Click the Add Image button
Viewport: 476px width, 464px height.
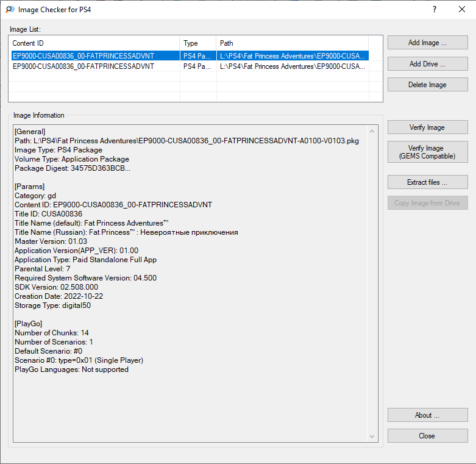coord(427,43)
